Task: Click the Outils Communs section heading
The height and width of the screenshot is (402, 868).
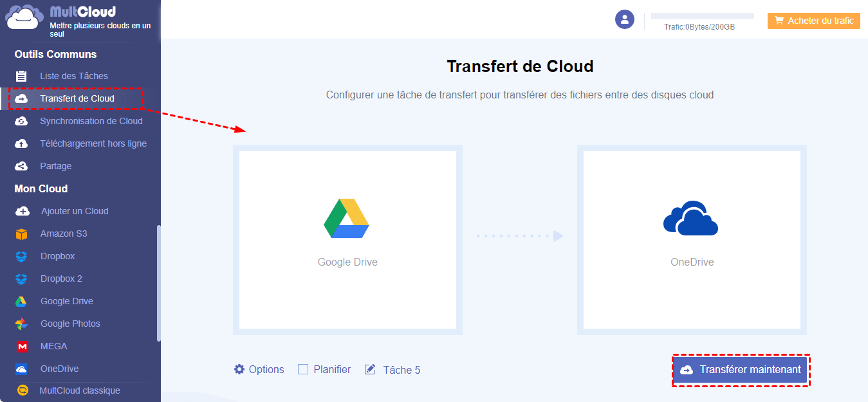Action: click(55, 54)
